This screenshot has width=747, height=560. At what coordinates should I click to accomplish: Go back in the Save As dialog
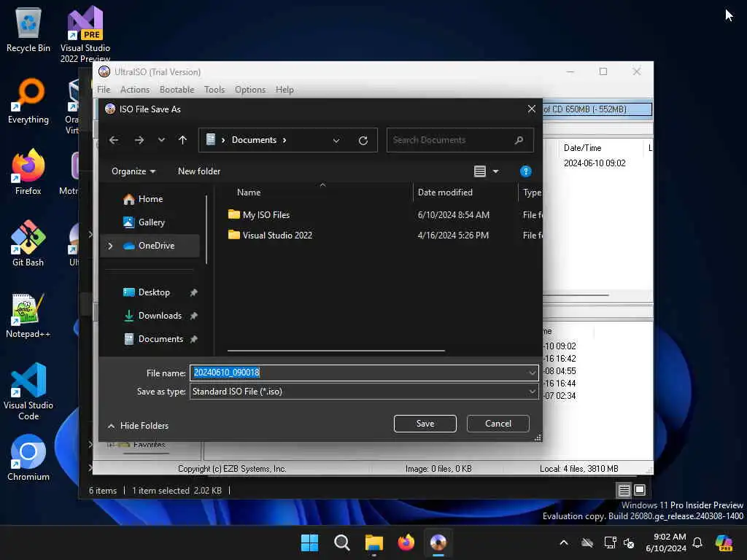pos(114,140)
